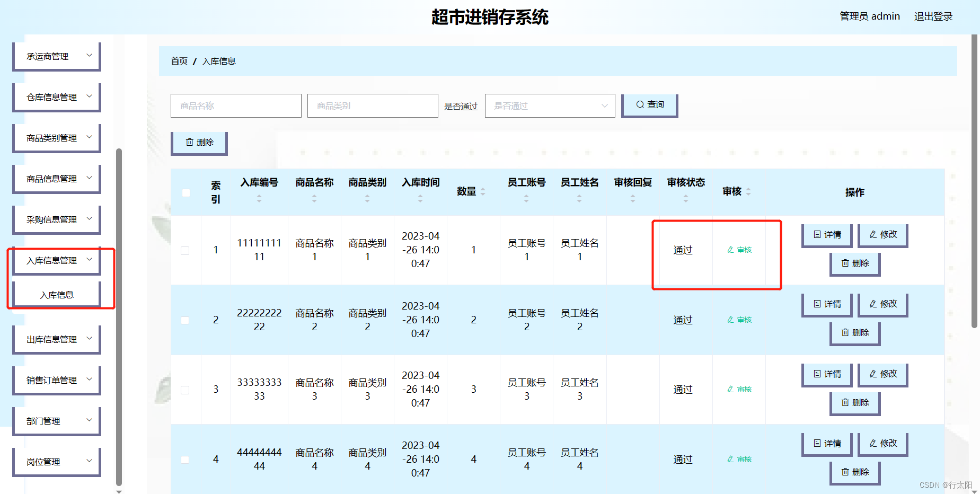980x494 pixels.
Task: Expand 部门管理 sidebar menu
Action: tap(57, 421)
